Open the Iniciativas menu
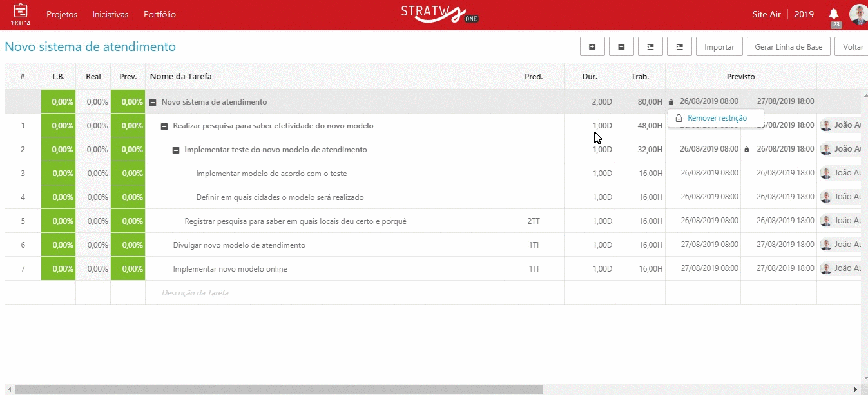 tap(110, 14)
